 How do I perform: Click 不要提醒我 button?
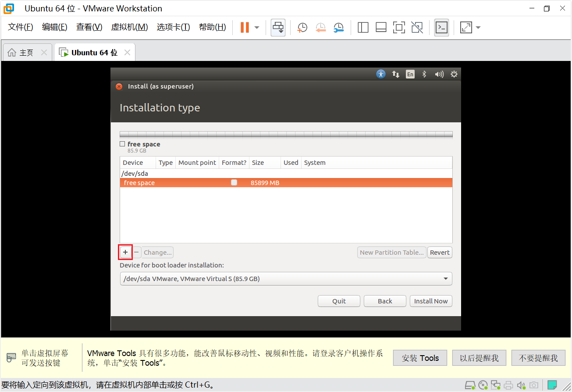tap(538, 358)
